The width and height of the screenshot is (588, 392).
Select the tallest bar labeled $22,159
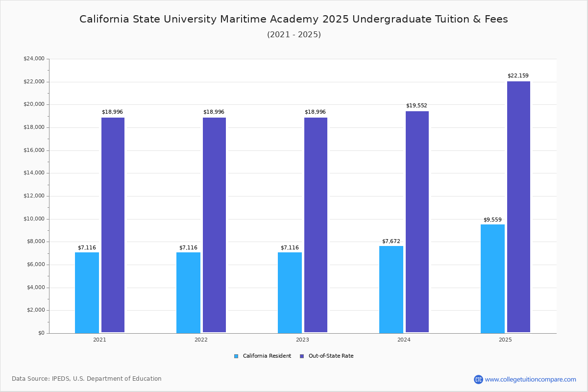click(518, 206)
